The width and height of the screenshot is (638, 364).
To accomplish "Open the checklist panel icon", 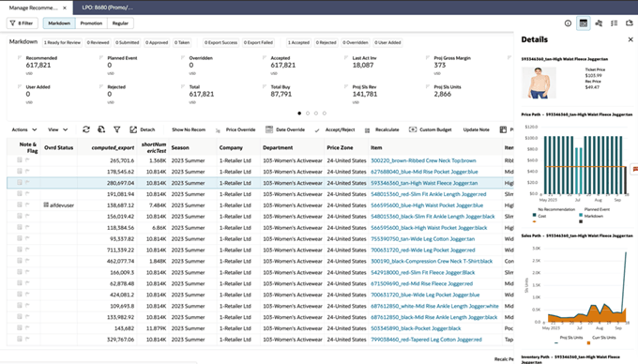I will click(x=614, y=23).
